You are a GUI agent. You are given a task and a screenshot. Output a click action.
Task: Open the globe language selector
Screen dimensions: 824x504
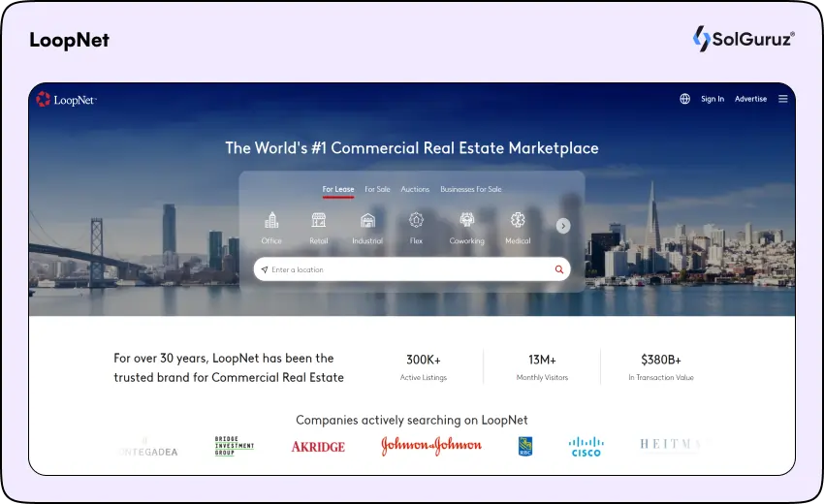click(684, 99)
